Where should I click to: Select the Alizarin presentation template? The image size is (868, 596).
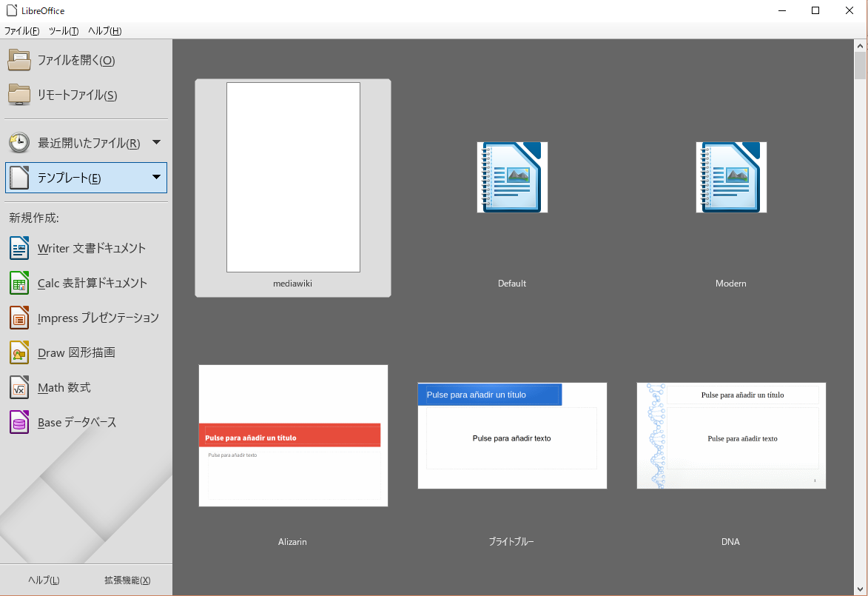pos(293,435)
